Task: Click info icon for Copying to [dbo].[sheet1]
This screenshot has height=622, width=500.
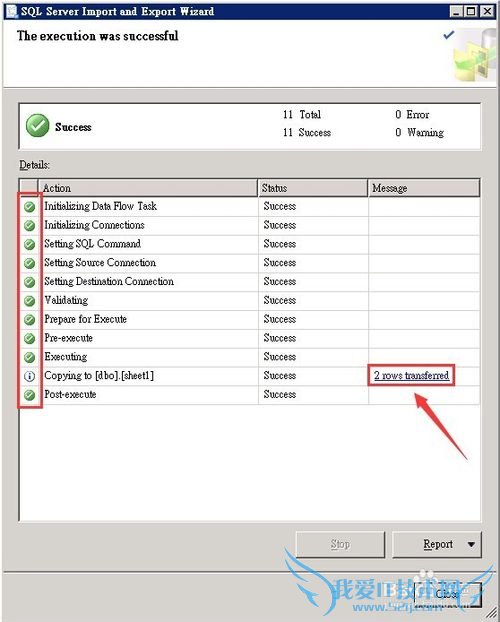Action: (x=29, y=376)
